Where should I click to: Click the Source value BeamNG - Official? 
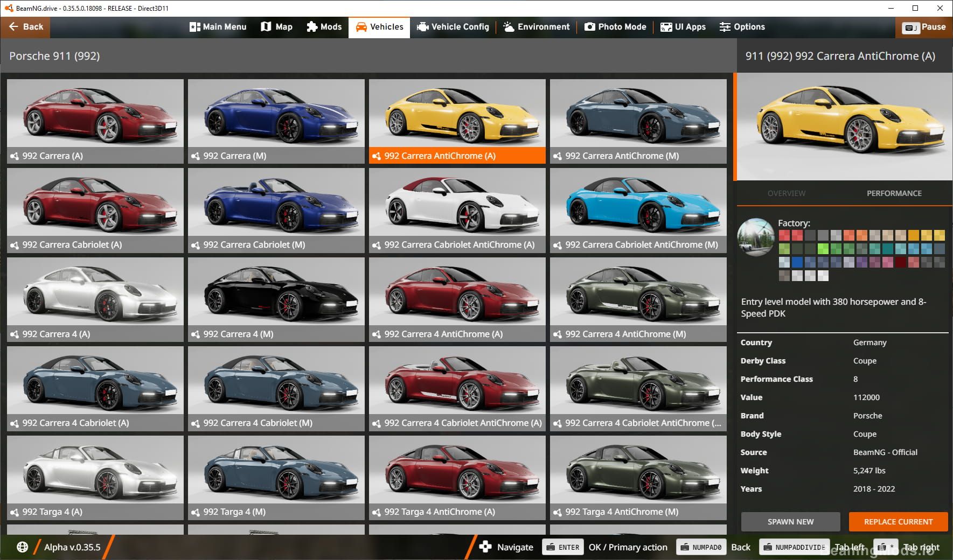885,452
